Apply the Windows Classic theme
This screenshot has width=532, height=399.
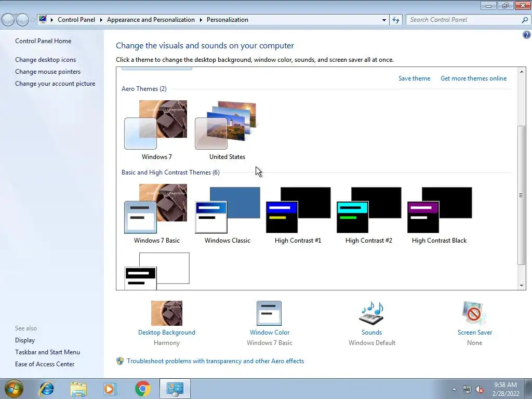[x=228, y=214]
